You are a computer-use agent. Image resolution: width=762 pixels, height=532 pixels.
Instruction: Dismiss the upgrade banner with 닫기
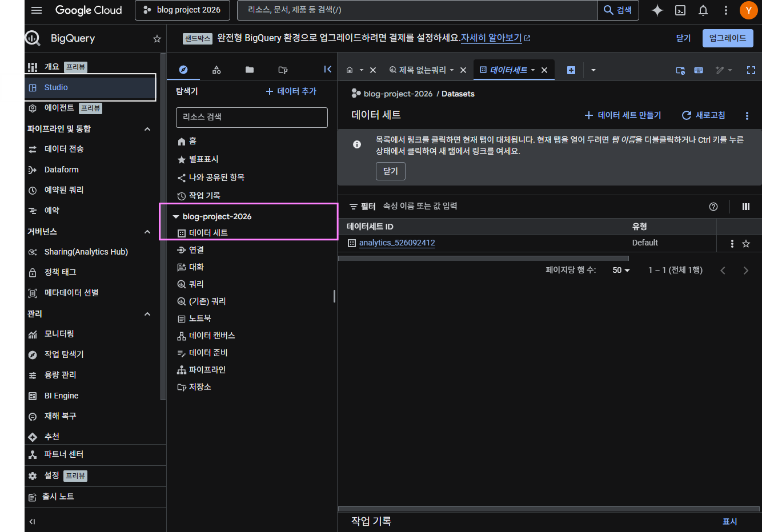[683, 38]
